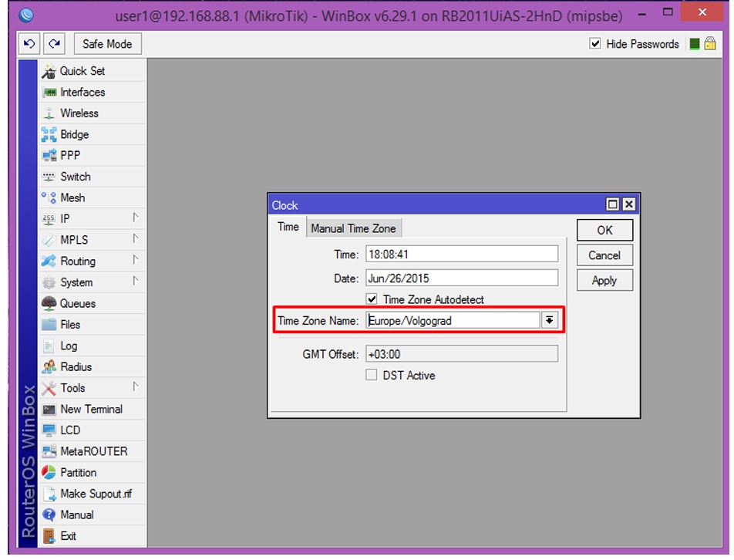Open the Queues section icon
The width and height of the screenshot is (734, 560).
click(x=49, y=303)
